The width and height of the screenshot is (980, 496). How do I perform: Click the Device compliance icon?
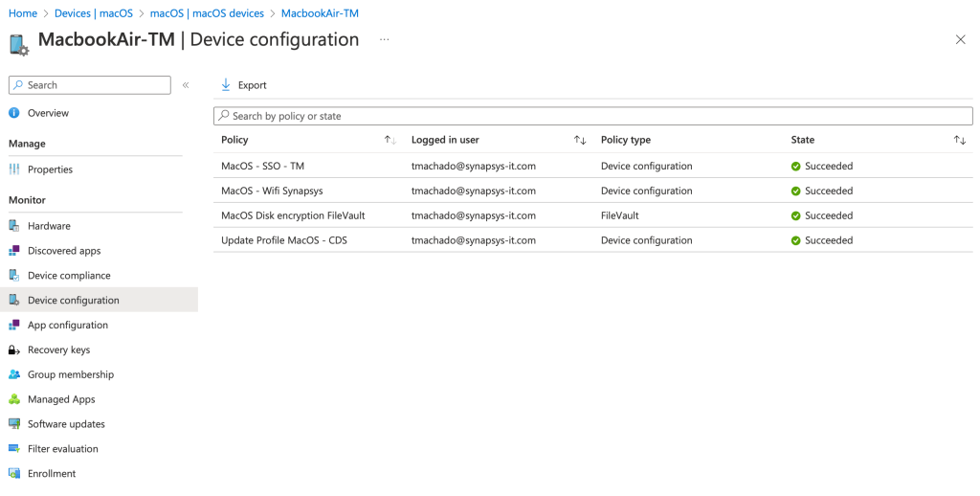14,276
